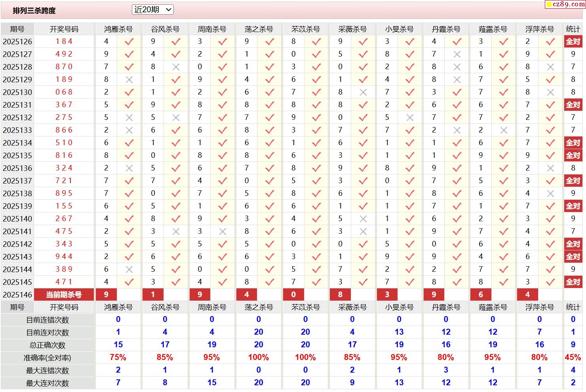Click the X mark for 丹霞杀号 in row 2025129
This screenshot has height=392, width=586.
pos(457,80)
